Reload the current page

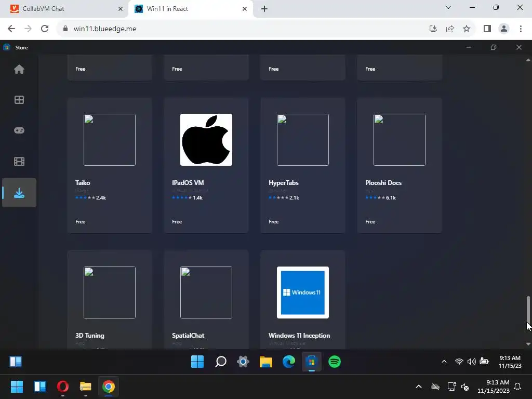pos(45,29)
